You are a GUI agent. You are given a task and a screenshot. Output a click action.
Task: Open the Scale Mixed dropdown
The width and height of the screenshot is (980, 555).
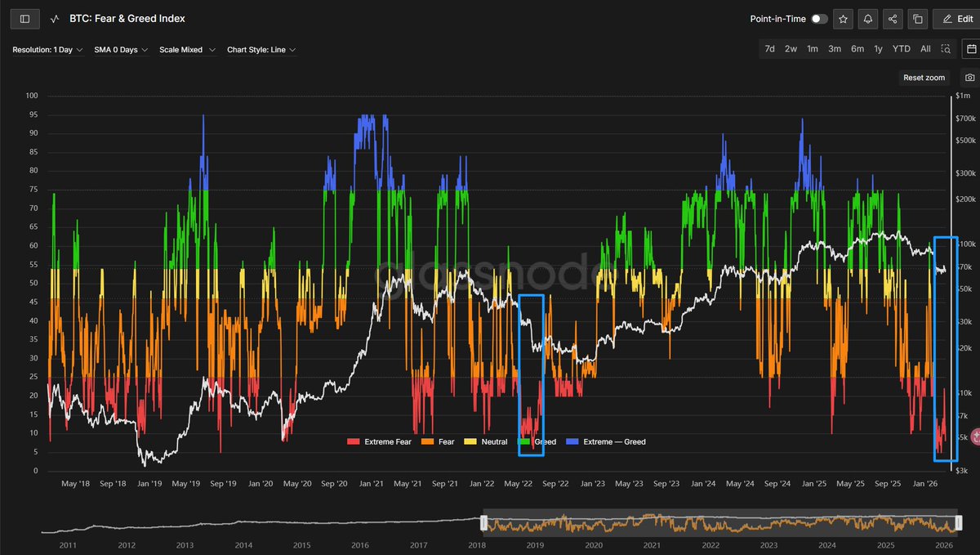[187, 50]
